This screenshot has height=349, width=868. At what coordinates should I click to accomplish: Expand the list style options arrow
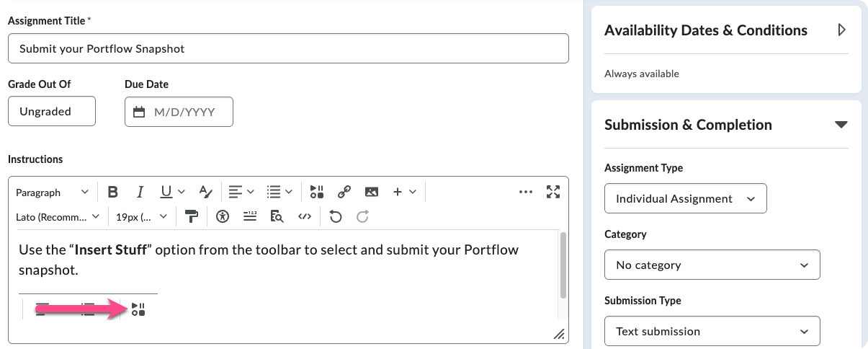pyautogui.click(x=289, y=192)
